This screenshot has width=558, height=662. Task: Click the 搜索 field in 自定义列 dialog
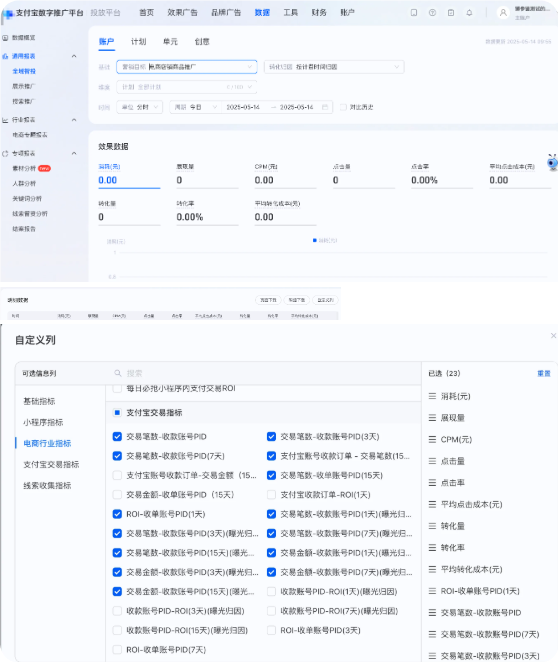pyautogui.click(x=264, y=373)
